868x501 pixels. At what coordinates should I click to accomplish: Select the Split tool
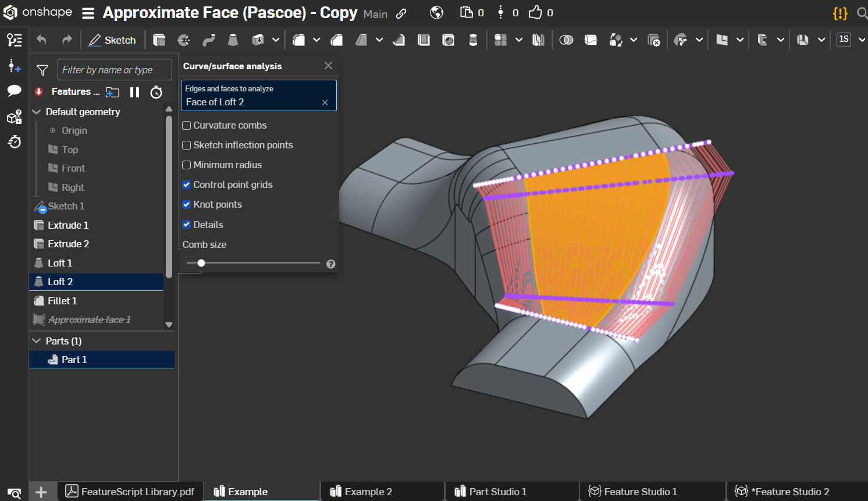(590, 40)
